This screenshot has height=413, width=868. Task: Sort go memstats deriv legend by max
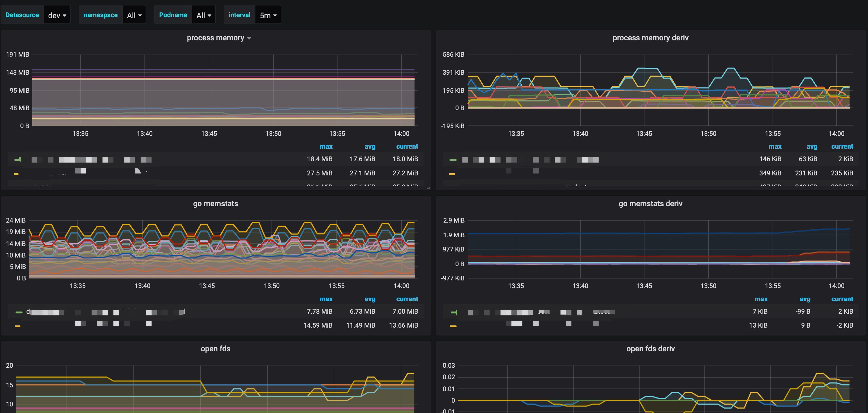click(761, 299)
